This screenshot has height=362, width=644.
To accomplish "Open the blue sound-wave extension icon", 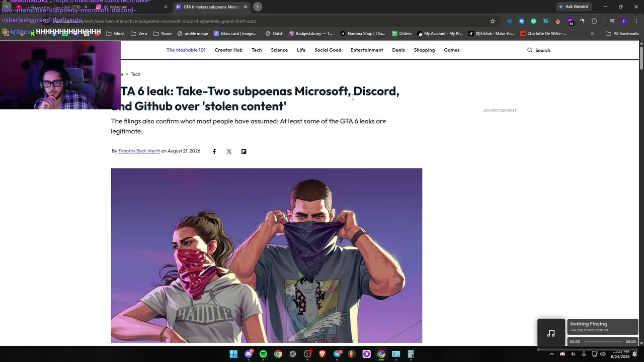I will pyautogui.click(x=509, y=21).
